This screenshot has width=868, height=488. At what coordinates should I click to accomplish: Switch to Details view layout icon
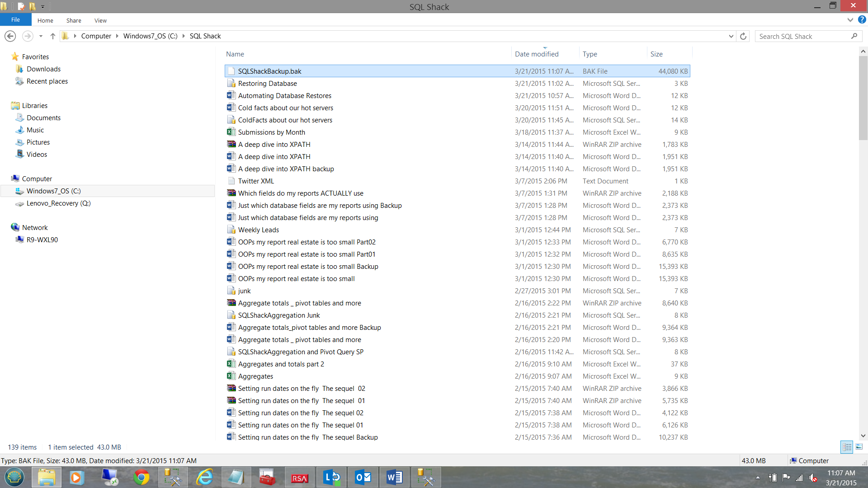(x=847, y=447)
